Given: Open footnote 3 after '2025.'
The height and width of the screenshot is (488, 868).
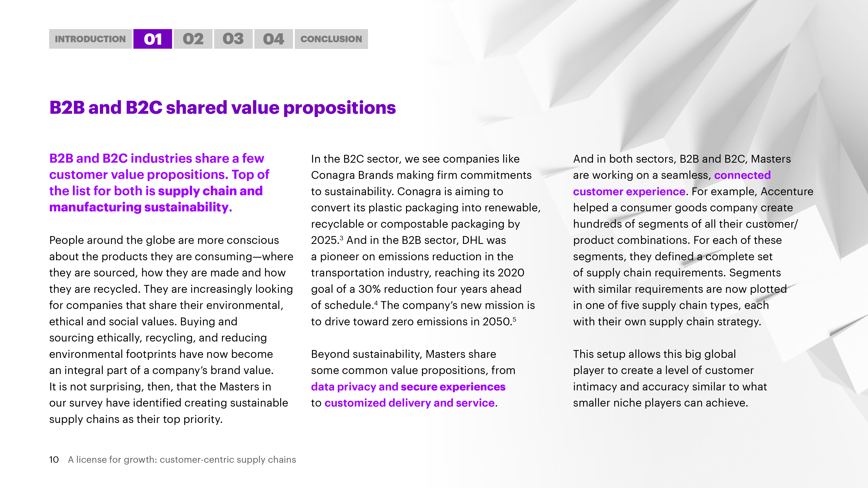Looking at the screenshot, I should click(342, 237).
